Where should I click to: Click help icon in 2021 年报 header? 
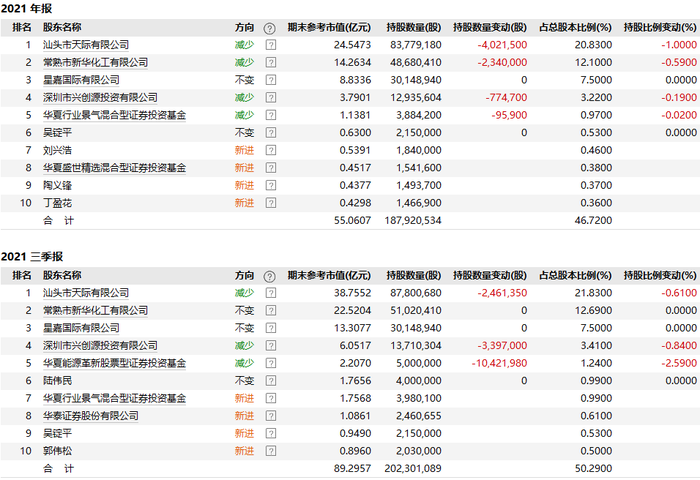coord(269,29)
